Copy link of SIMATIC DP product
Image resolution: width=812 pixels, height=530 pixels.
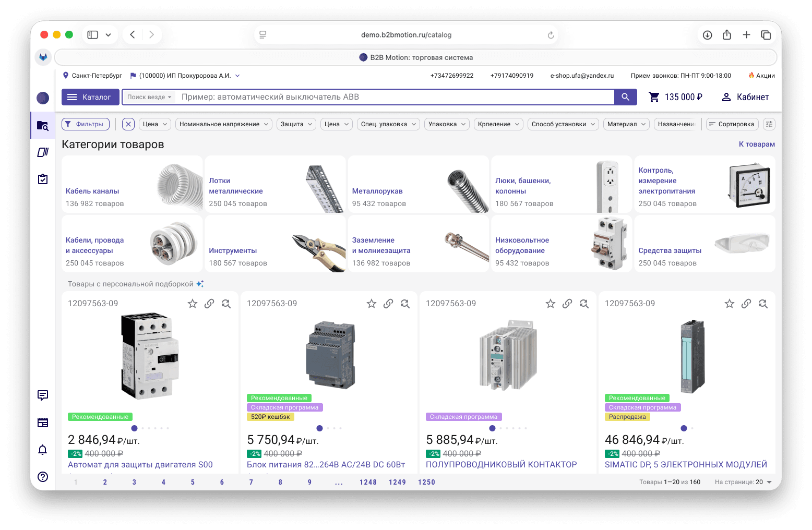(746, 304)
